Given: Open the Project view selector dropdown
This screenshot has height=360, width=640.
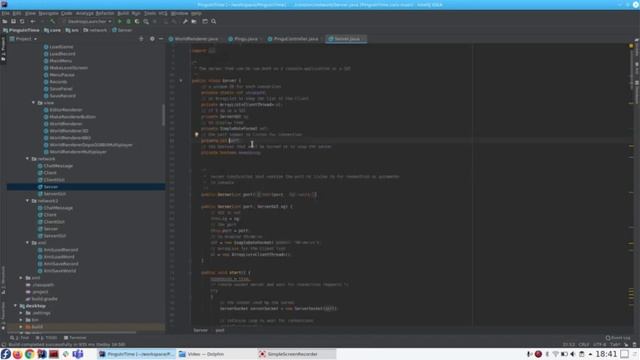Looking at the screenshot, I should [24, 39].
